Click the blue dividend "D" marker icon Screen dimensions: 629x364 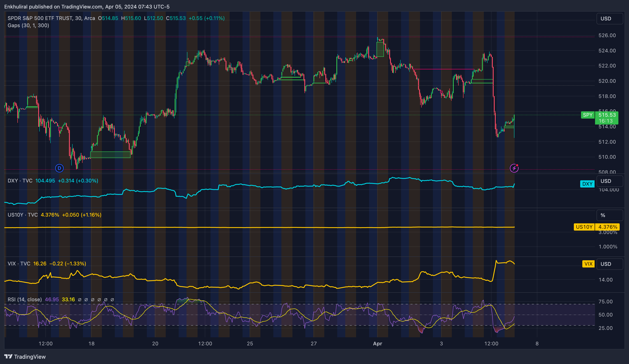[x=59, y=168]
